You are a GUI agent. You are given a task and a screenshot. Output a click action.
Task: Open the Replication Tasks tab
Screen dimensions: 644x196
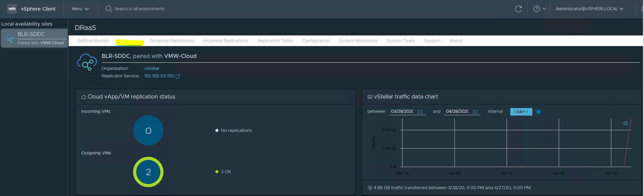(x=275, y=41)
